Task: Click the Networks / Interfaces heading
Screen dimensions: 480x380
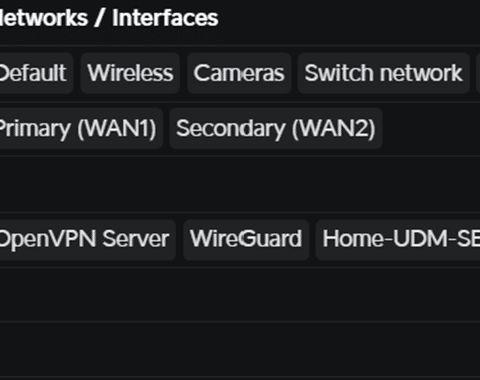Action: tap(109, 18)
